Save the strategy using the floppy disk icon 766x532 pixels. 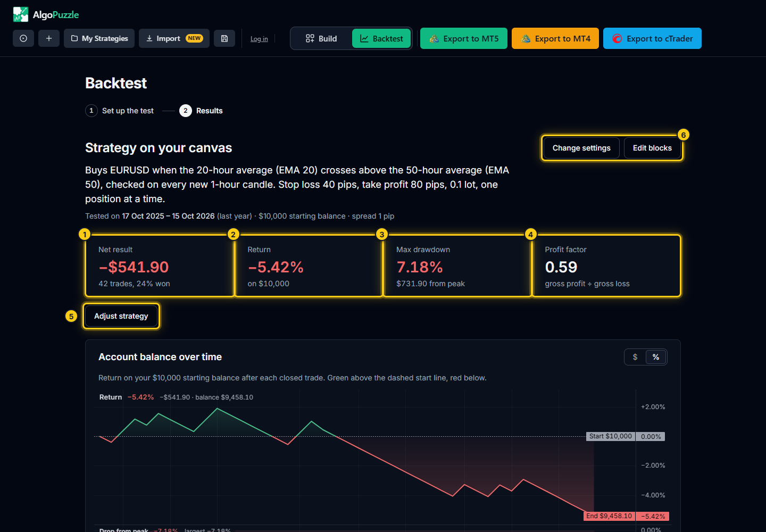(x=224, y=38)
